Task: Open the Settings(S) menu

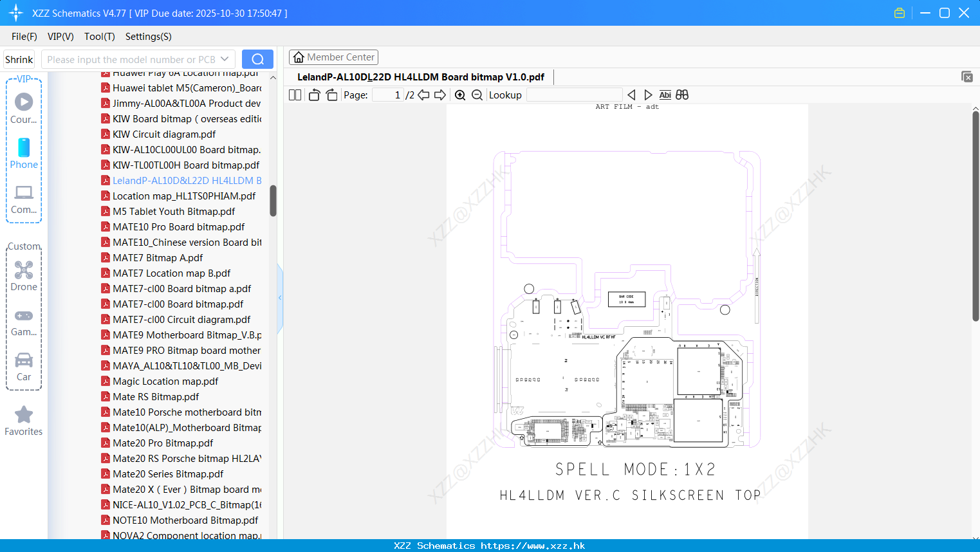Action: 149,37
